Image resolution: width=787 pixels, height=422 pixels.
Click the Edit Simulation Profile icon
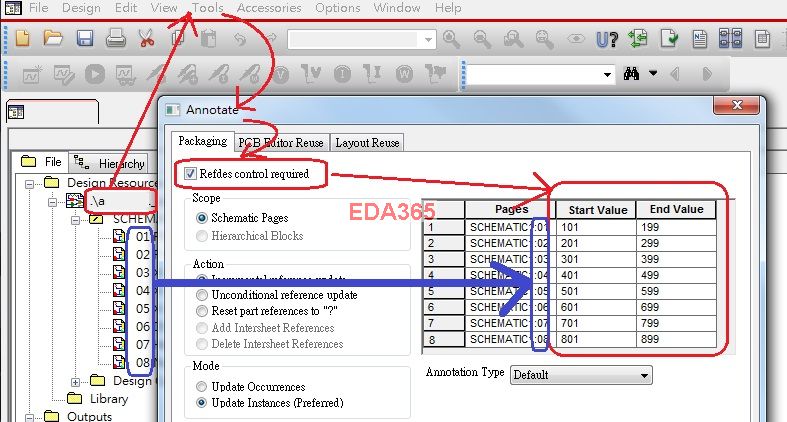[64, 75]
